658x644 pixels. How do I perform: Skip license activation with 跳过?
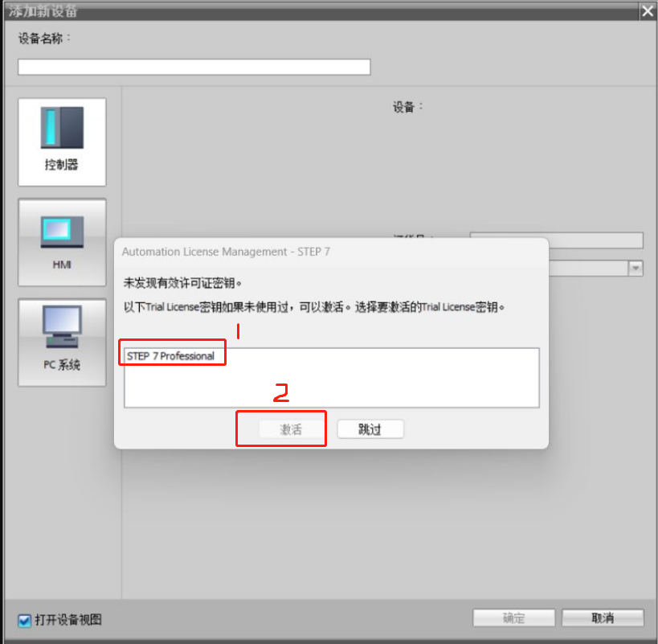370,429
